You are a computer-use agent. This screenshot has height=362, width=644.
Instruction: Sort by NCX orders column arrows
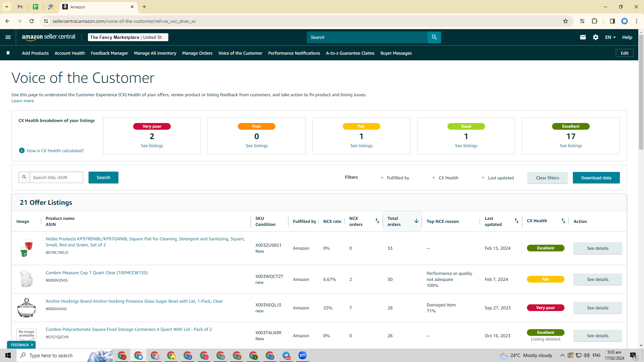[377, 221]
